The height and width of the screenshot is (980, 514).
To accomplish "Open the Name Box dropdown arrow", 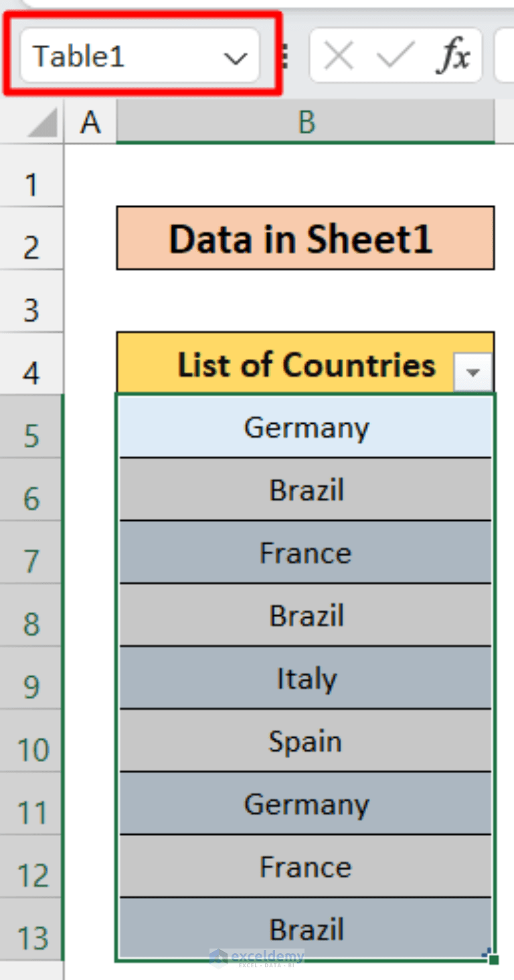I will coord(236,59).
